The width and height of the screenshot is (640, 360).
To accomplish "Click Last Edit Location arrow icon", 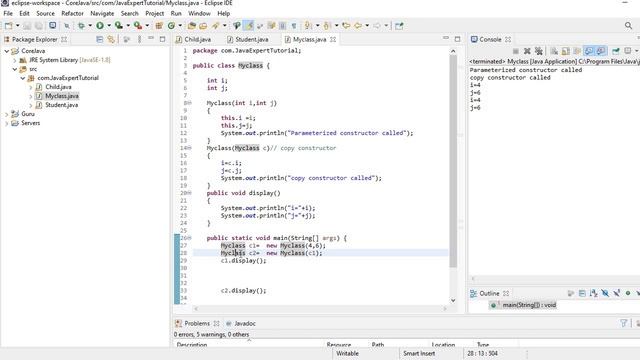I will [x=346, y=26].
